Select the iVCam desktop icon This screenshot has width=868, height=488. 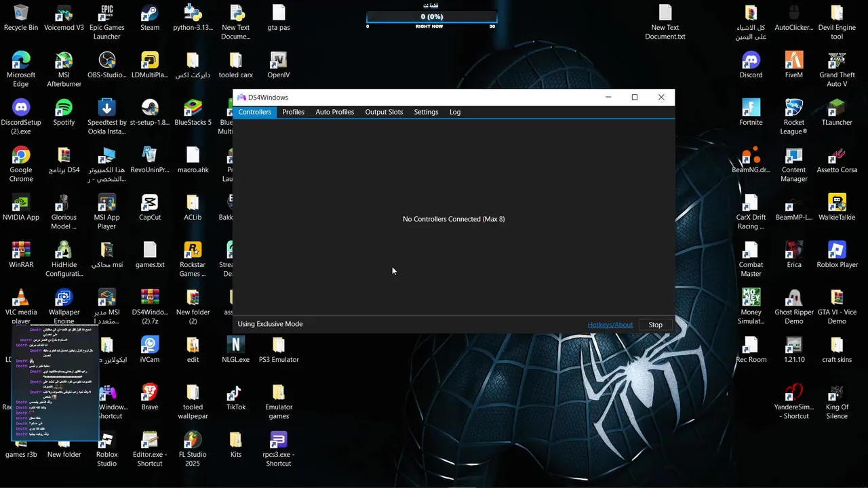[x=150, y=350]
